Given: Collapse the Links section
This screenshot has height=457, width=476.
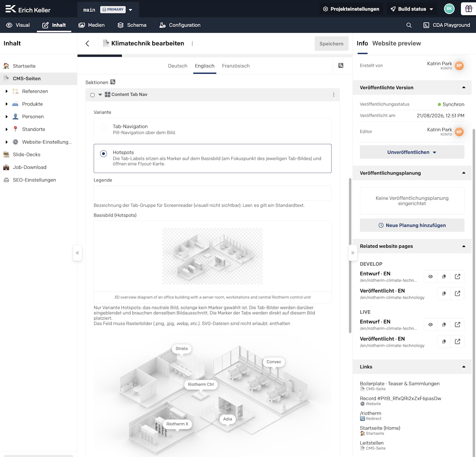Looking at the screenshot, I should point(464,367).
